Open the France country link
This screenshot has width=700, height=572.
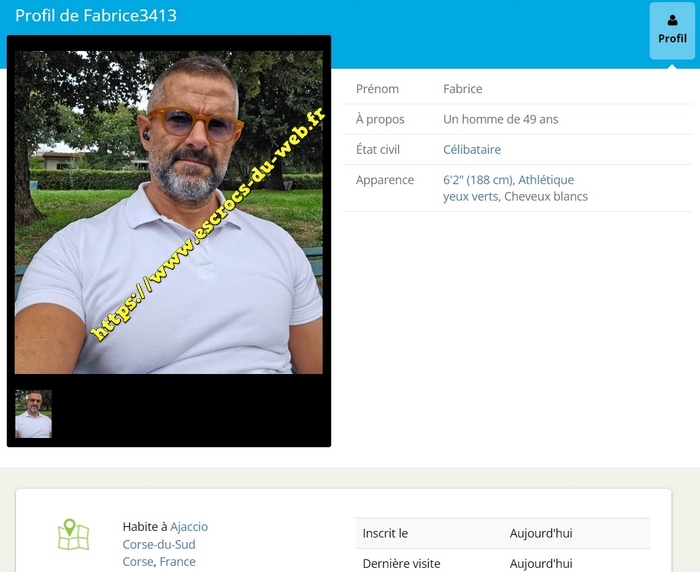(178, 561)
